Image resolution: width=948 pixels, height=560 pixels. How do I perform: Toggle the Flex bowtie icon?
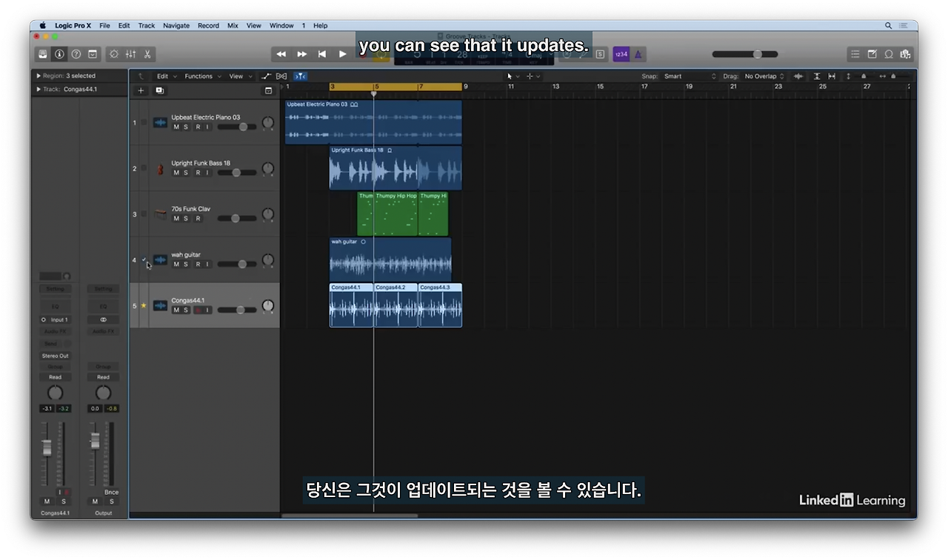click(x=281, y=76)
